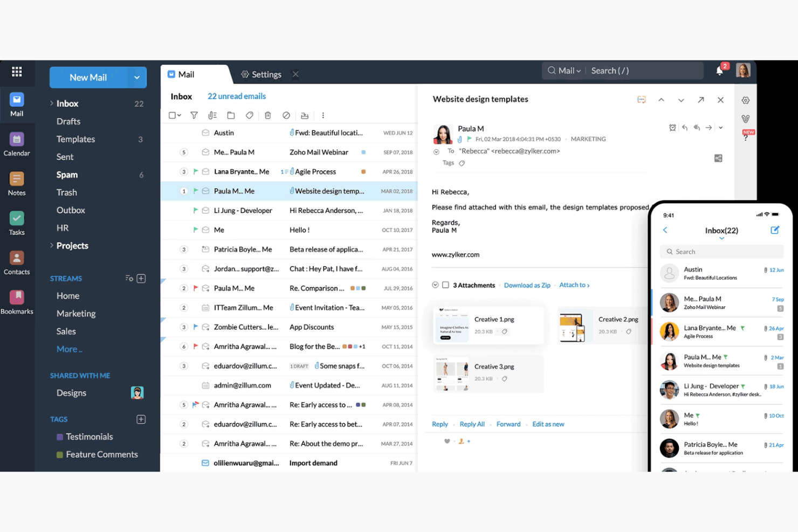Click the reminder alarm clock icon
This screenshot has width=798, height=532.
672,128
